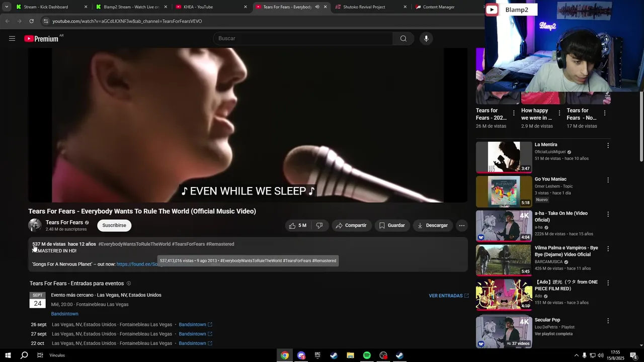The width and height of the screenshot is (644, 362).
Task: Open Bandsintown link for 22 oct
Action: (x=196, y=343)
